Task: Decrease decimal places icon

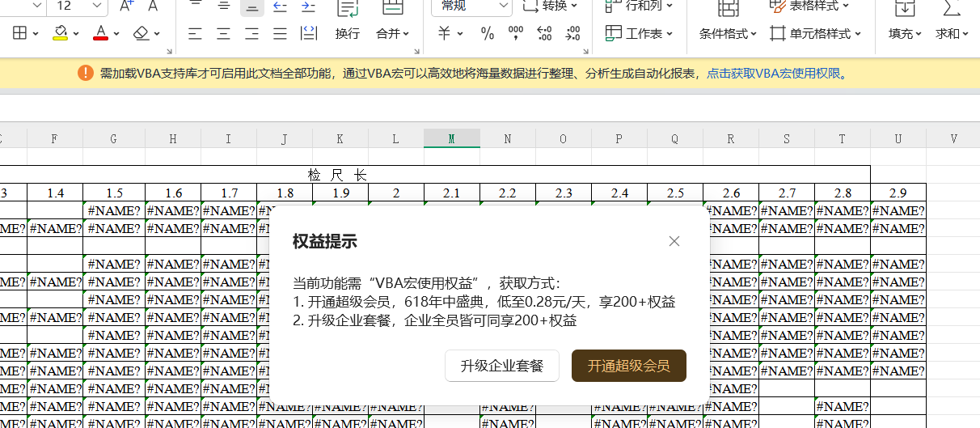Action: [x=572, y=33]
